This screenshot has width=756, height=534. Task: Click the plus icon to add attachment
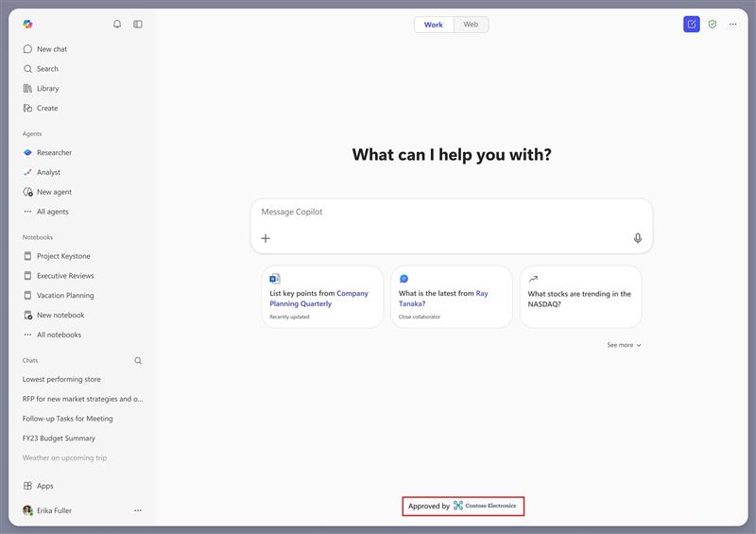(x=266, y=238)
